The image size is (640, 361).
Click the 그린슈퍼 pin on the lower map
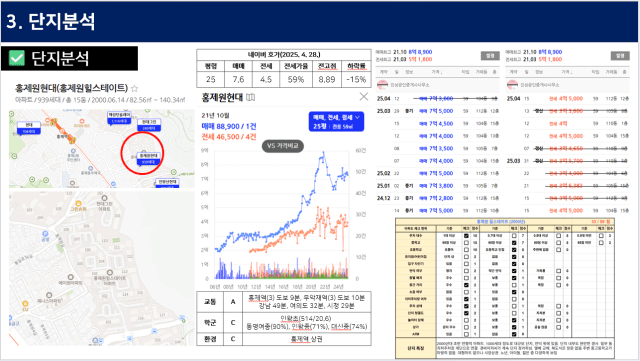(x=78, y=203)
